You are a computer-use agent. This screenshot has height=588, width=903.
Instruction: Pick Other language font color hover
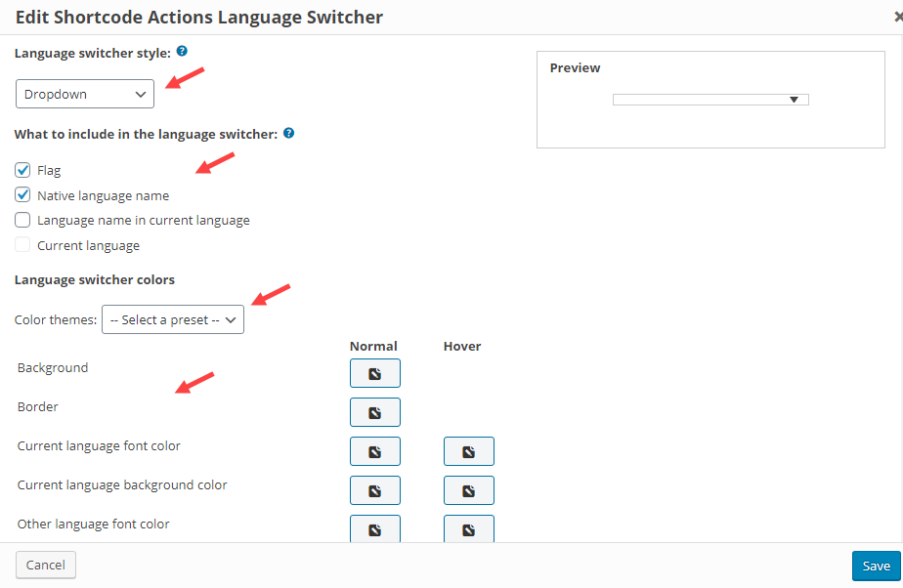click(x=468, y=528)
